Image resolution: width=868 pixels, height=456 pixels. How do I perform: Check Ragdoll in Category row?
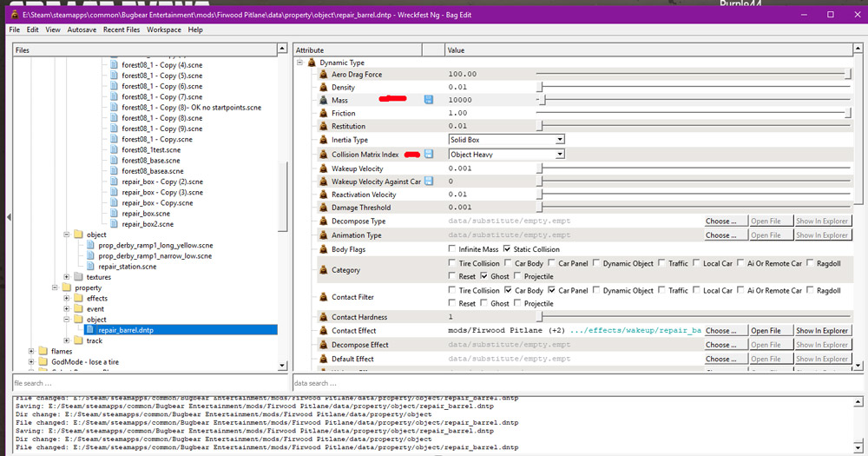click(811, 262)
